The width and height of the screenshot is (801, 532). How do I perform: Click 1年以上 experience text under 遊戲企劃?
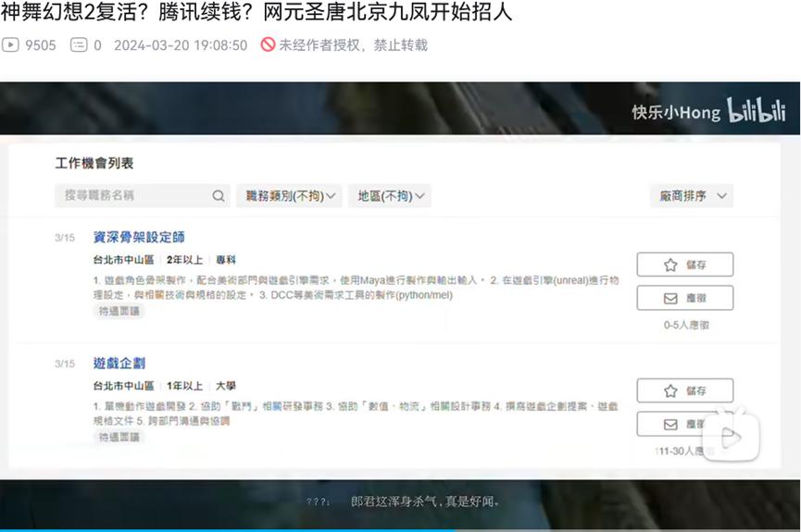click(184, 386)
